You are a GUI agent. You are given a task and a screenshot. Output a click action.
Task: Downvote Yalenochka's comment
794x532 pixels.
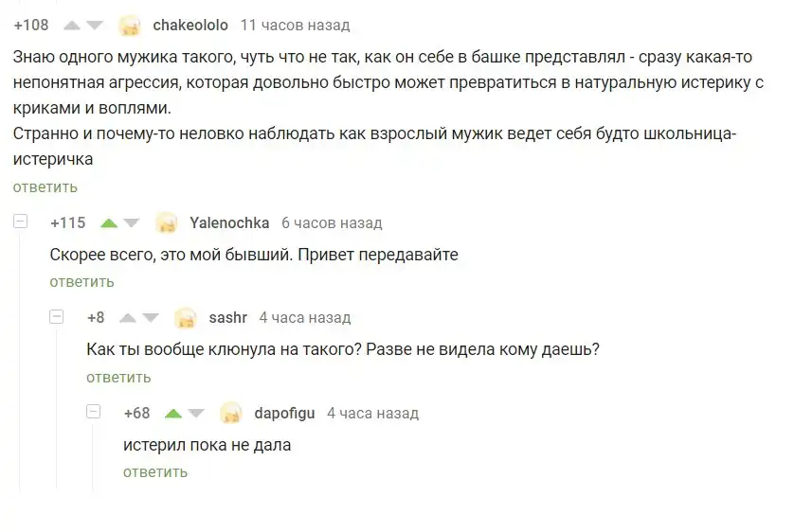click(x=132, y=223)
